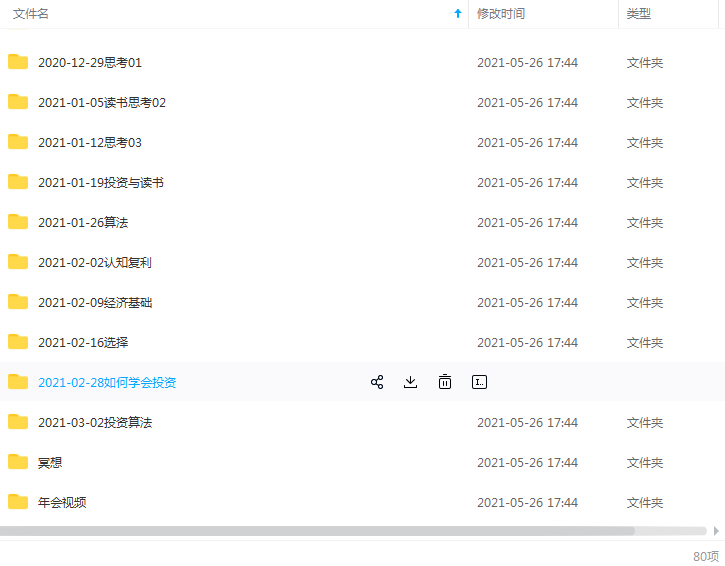Click folder icon of 2021-01-26算法
The width and height of the screenshot is (725, 566).
(18, 221)
